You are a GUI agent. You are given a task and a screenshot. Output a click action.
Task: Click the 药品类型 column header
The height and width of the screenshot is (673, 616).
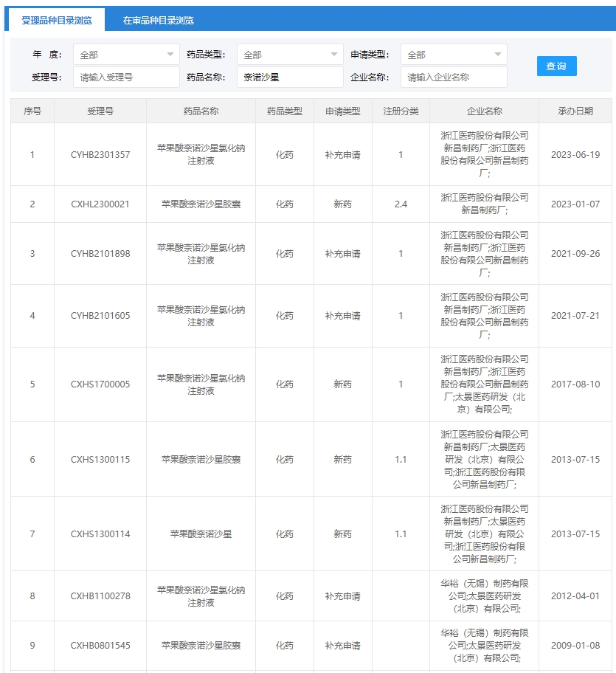285,111
